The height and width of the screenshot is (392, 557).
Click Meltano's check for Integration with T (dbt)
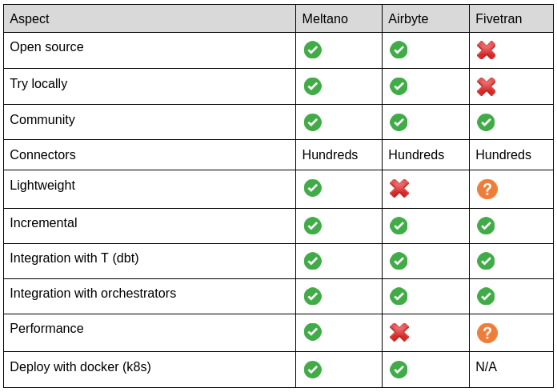[313, 261]
